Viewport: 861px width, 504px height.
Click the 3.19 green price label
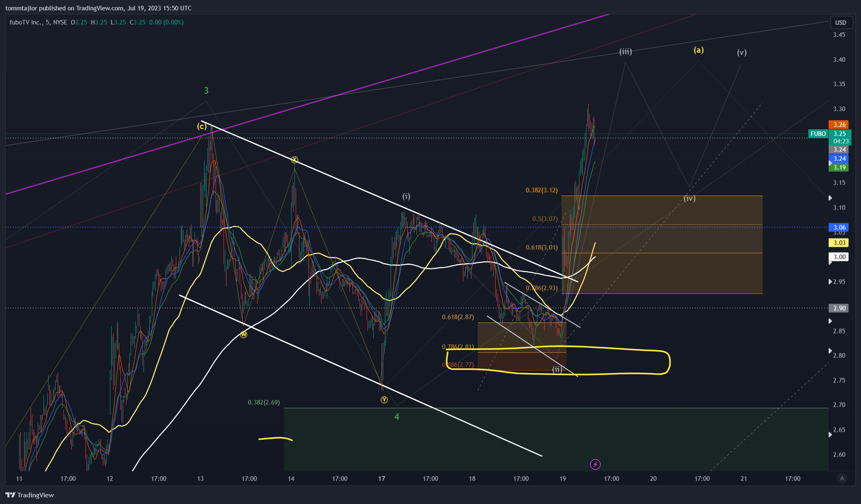pyautogui.click(x=839, y=167)
